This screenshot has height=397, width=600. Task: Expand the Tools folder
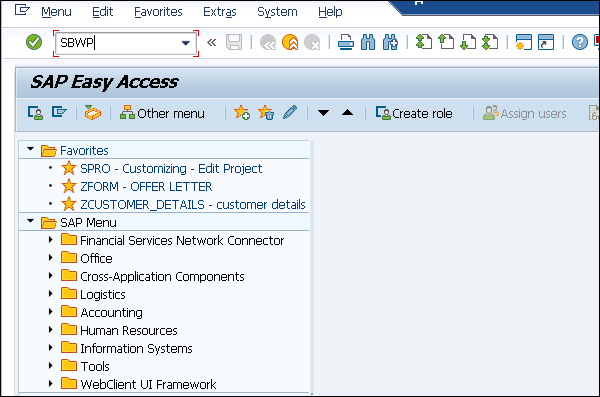(x=51, y=366)
